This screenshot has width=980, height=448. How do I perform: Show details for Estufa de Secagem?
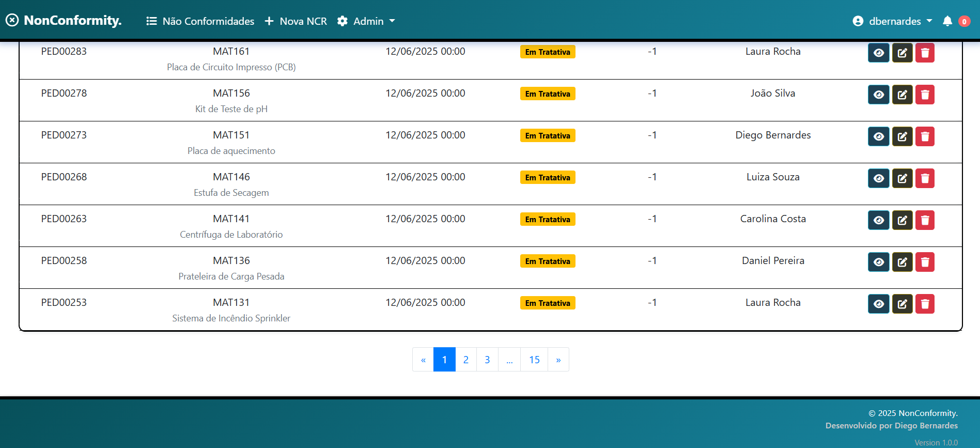878,178
